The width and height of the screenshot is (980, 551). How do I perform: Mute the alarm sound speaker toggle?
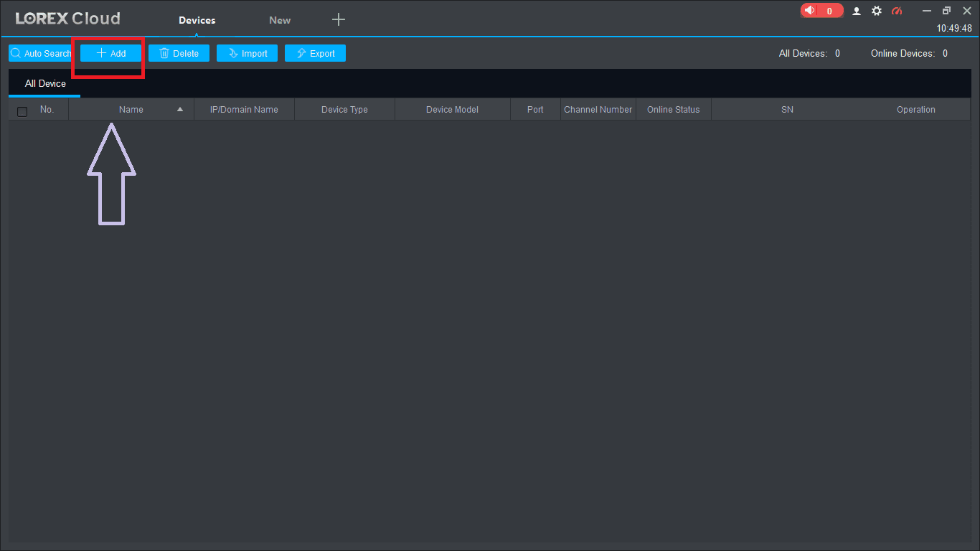click(809, 11)
